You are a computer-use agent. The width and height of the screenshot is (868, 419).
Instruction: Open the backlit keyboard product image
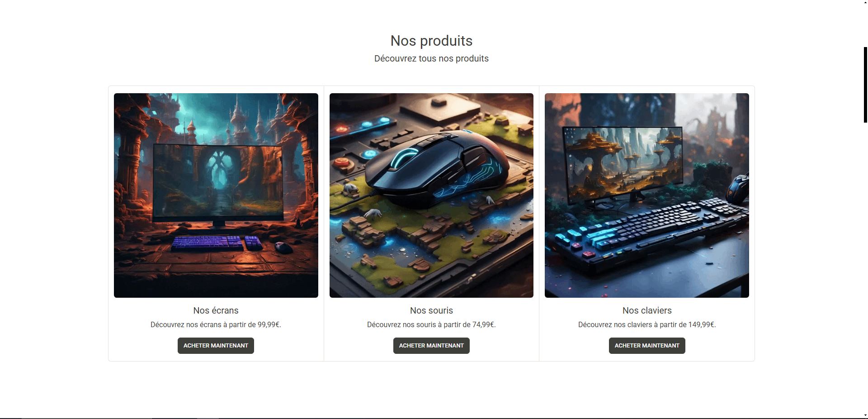tap(647, 195)
